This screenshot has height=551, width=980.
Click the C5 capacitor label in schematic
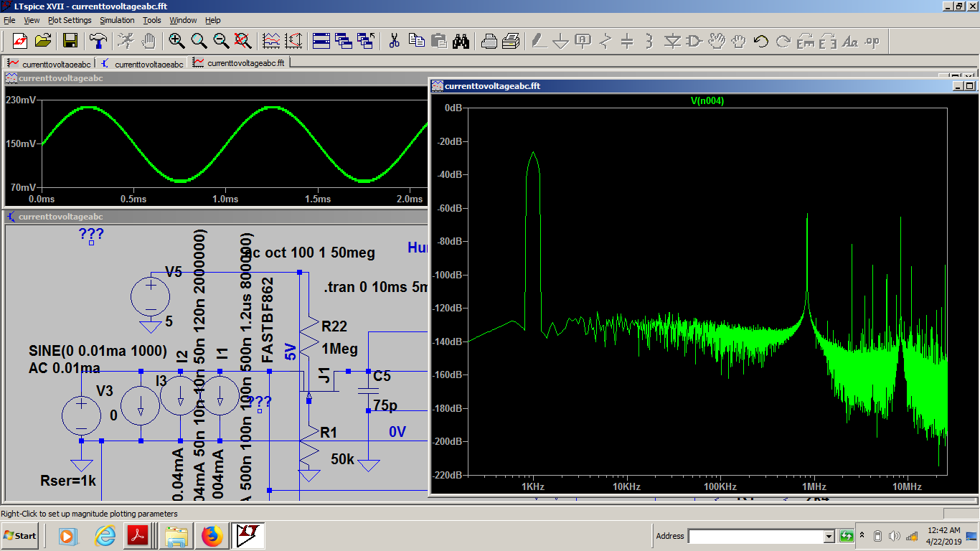(x=382, y=376)
